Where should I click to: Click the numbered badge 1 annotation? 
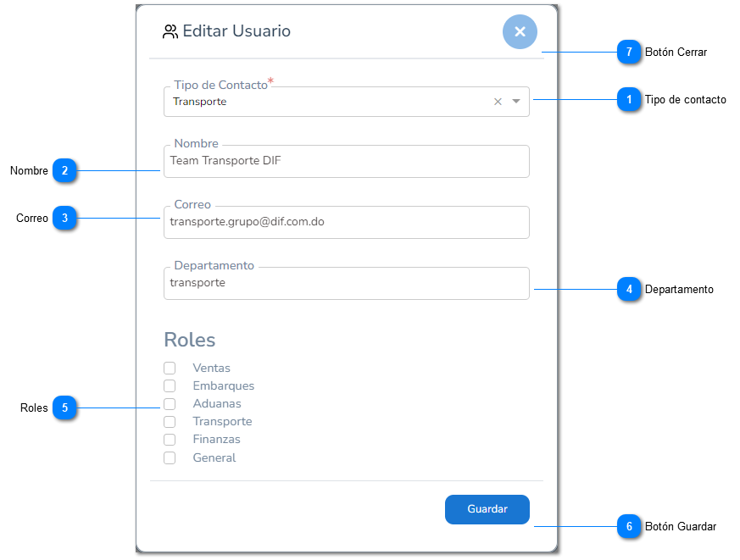(629, 99)
